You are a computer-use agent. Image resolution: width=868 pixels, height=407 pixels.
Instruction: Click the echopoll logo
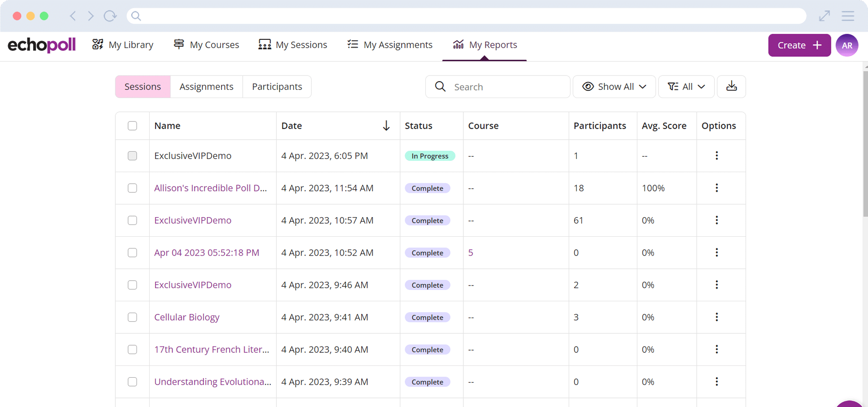tap(42, 45)
